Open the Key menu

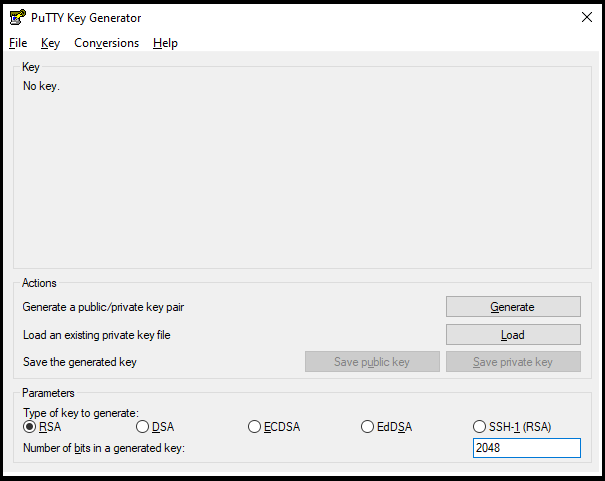click(50, 43)
